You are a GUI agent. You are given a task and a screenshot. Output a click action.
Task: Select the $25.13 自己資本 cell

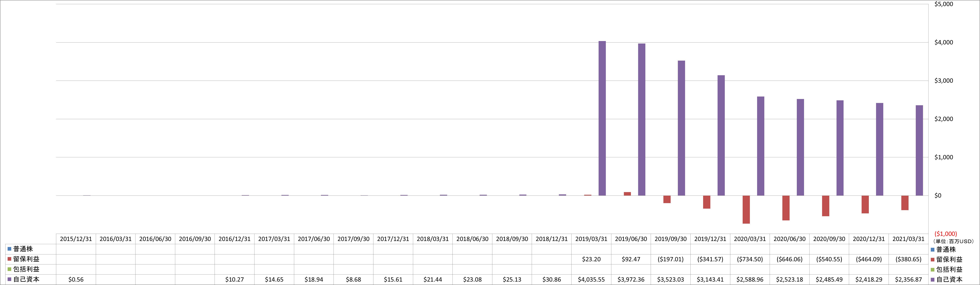tap(512, 280)
